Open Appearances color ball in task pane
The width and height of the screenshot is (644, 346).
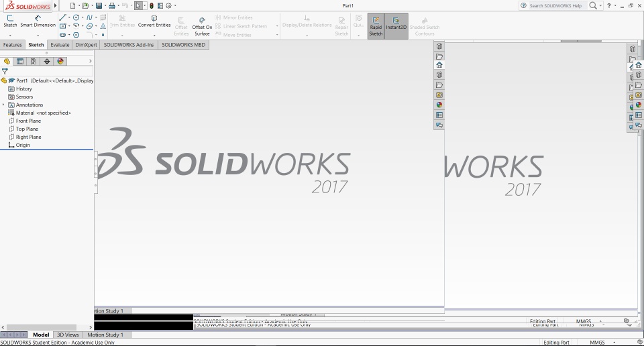[439, 105]
